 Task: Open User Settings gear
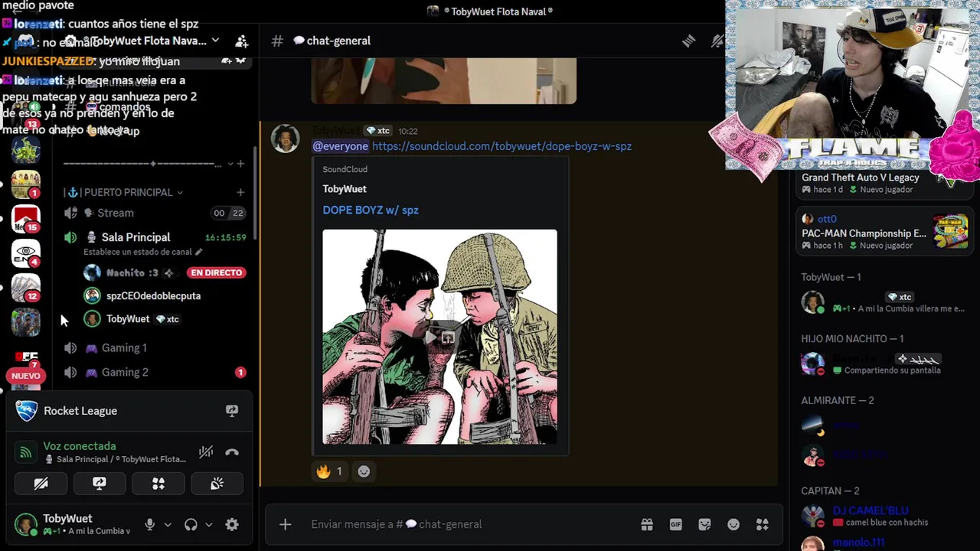point(232,524)
